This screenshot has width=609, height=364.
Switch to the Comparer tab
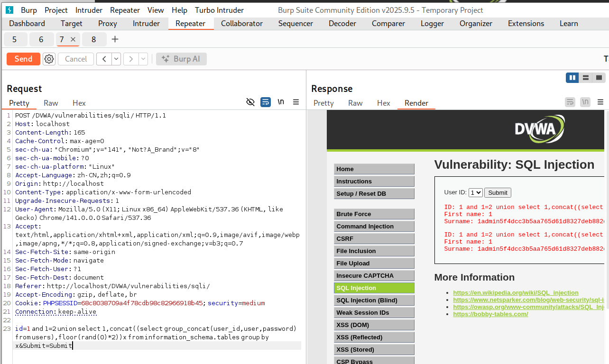click(388, 23)
